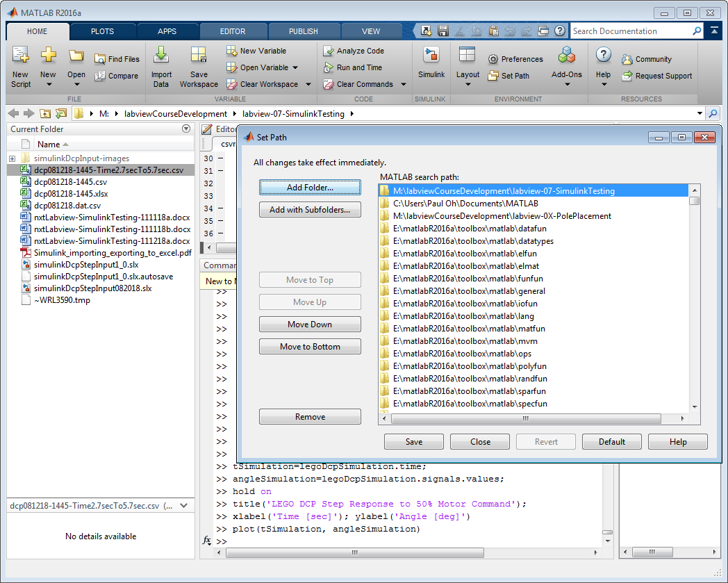Open Current Folder panel actions menu

tap(186, 129)
